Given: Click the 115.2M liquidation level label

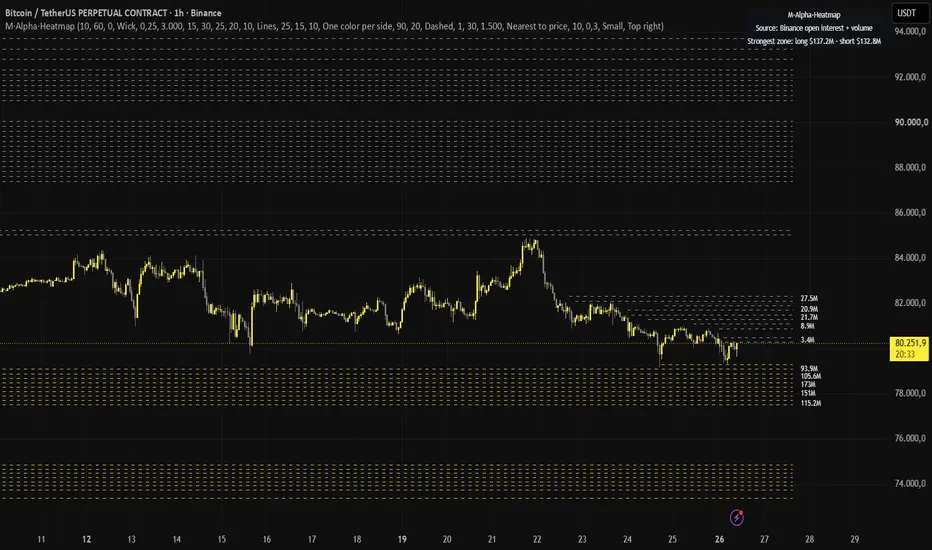Looking at the screenshot, I should pos(811,403).
